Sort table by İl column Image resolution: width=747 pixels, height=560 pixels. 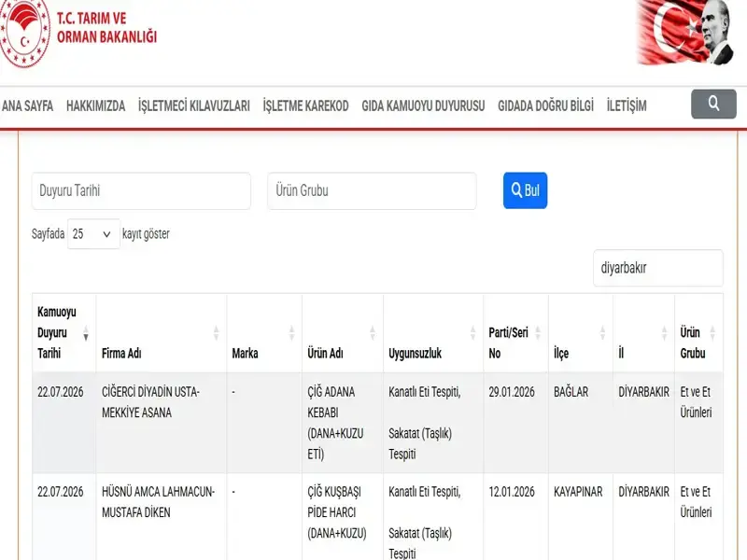coord(643,333)
